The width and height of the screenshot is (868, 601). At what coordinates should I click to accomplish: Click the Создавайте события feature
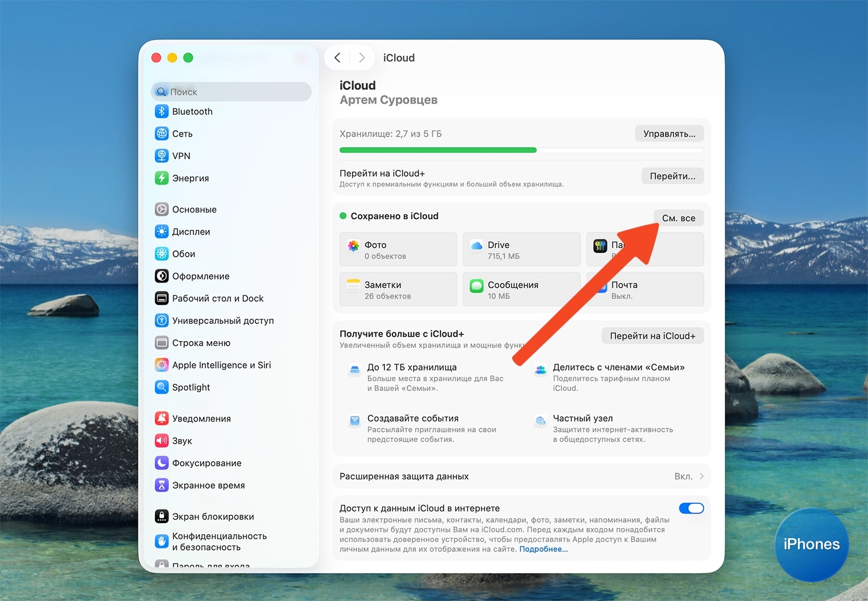point(422,428)
